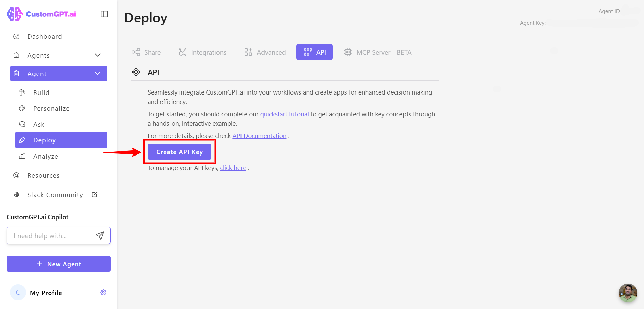This screenshot has width=644, height=309.
Task: Open the MCP Server - BETA tab
Action: (378, 52)
